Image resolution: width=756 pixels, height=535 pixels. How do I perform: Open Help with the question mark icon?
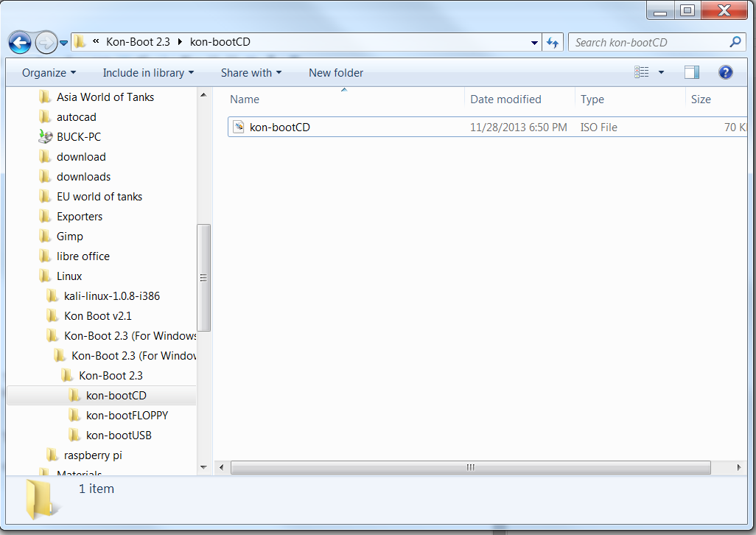click(725, 72)
